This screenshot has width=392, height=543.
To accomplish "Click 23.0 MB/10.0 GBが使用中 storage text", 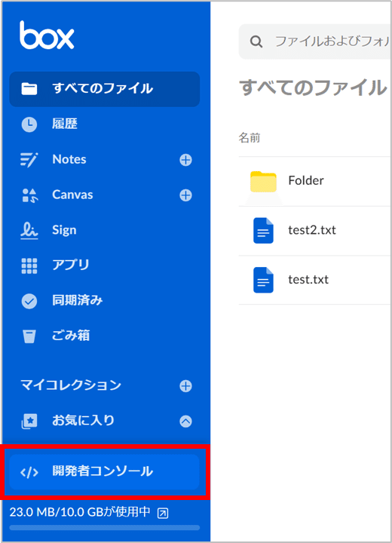I will (x=80, y=512).
